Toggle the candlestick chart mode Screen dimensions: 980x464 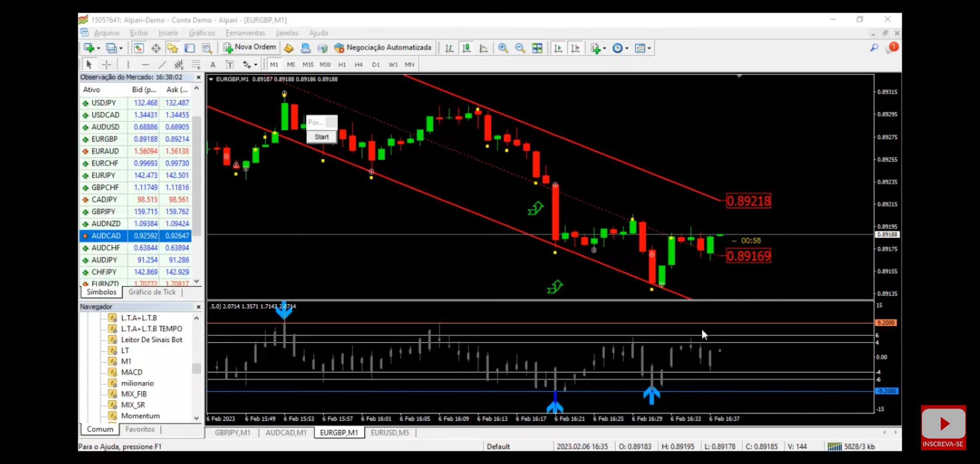click(x=466, y=48)
